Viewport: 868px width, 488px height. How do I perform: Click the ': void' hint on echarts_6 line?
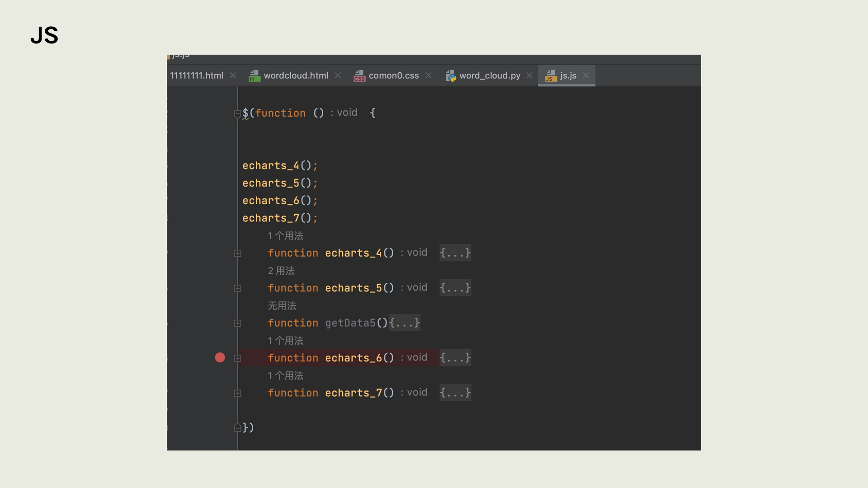pyautogui.click(x=414, y=357)
